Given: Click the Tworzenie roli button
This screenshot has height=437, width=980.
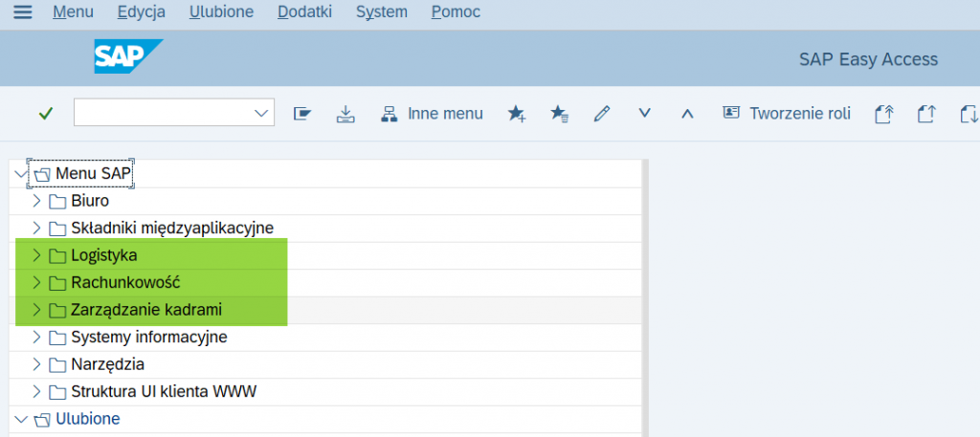Looking at the screenshot, I should pyautogui.click(x=787, y=114).
